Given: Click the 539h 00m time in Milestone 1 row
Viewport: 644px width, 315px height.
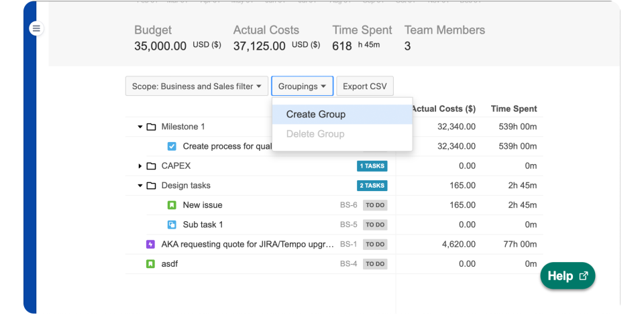Looking at the screenshot, I should coord(517,127).
